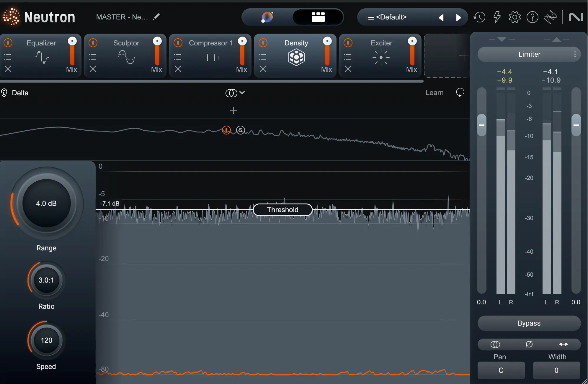Select the Threshold handle on the gain trace

pos(282,210)
